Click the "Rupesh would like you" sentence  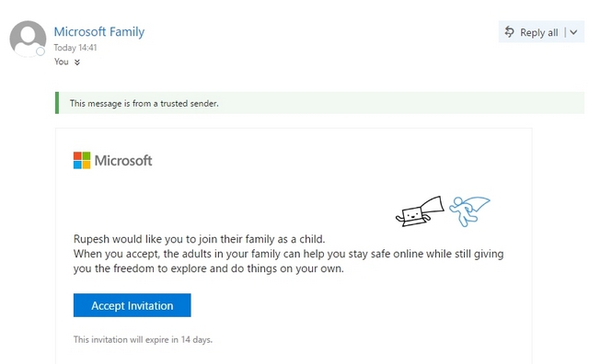(199, 239)
